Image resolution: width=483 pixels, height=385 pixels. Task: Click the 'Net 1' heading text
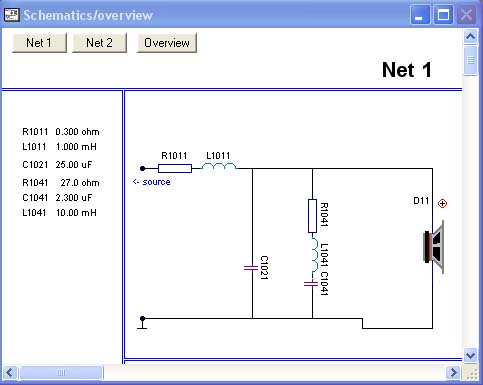click(407, 70)
